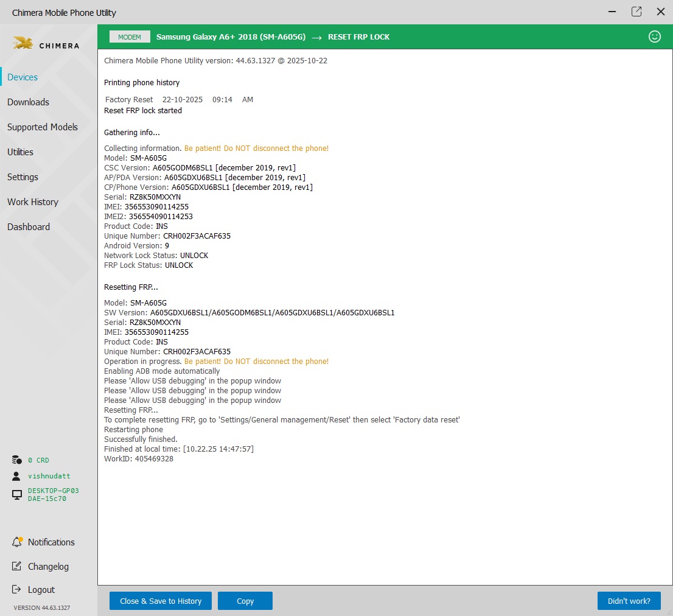Click the SW Version line

click(249, 312)
